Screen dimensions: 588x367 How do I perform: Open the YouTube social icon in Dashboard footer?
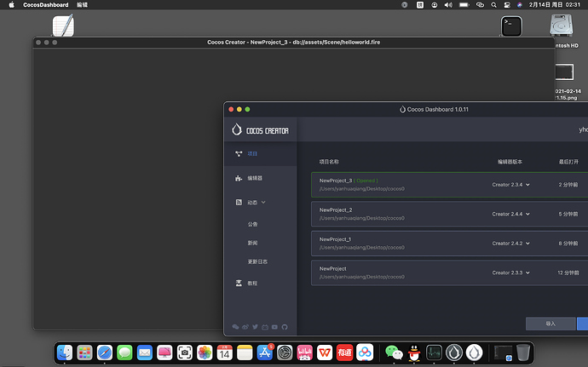[275, 327]
